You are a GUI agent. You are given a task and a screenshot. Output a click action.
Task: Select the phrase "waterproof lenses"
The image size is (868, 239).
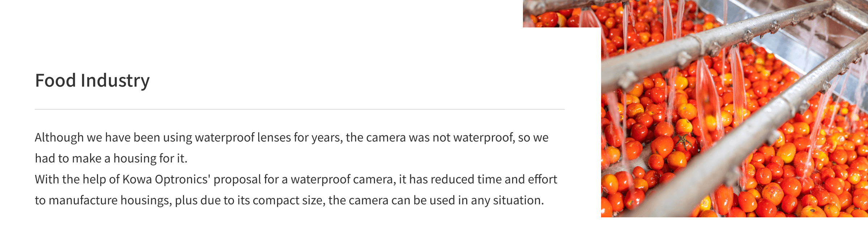tap(243, 138)
